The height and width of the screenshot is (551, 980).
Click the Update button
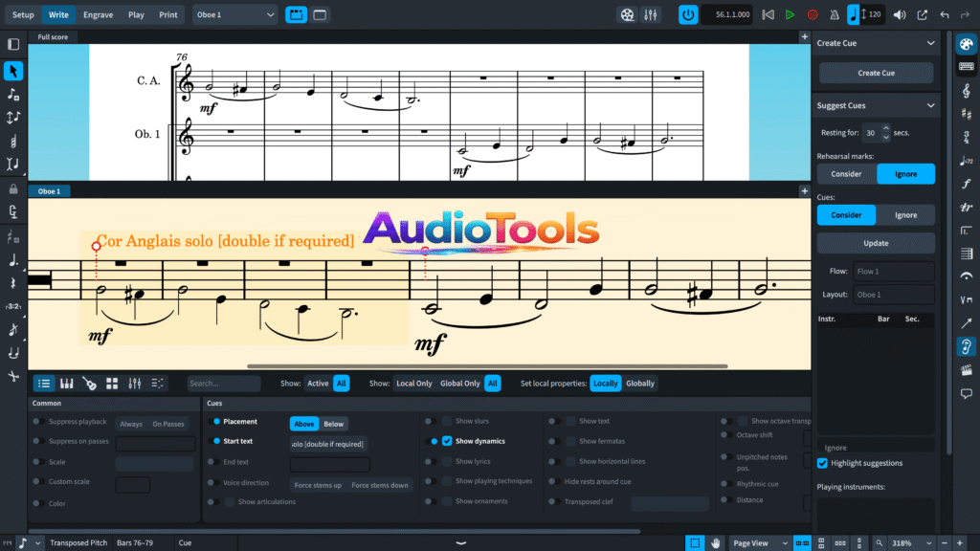pos(876,243)
